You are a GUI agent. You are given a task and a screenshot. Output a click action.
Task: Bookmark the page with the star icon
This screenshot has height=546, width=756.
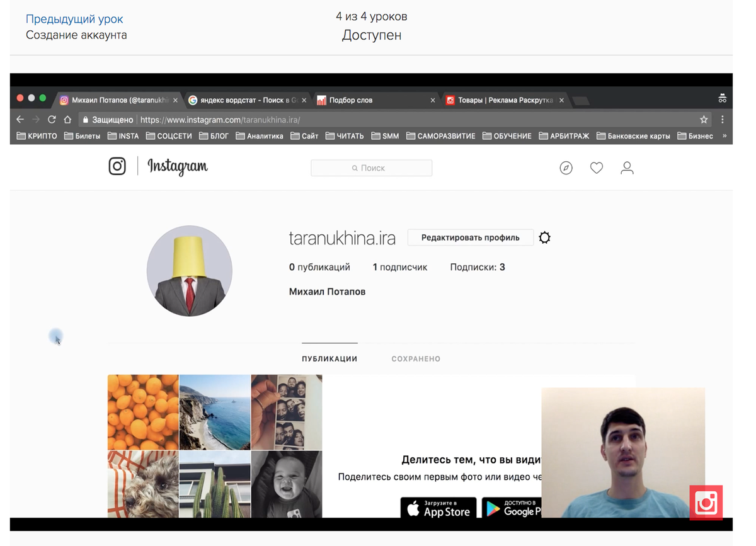(704, 120)
